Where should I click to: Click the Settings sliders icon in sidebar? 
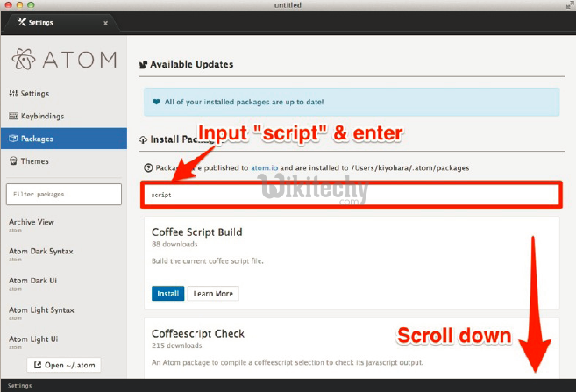tap(13, 94)
